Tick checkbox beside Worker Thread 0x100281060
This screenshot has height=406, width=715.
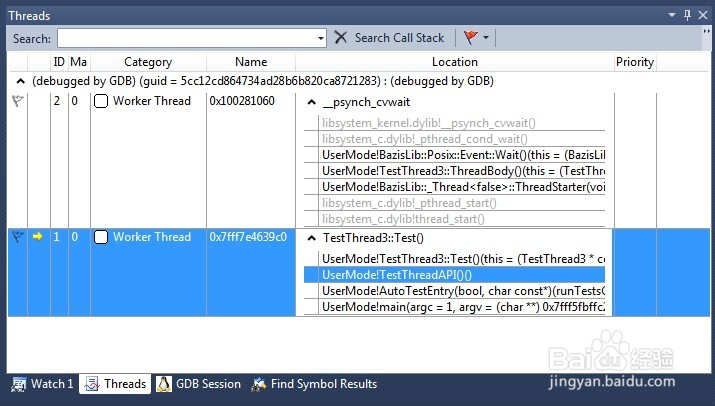tap(101, 101)
